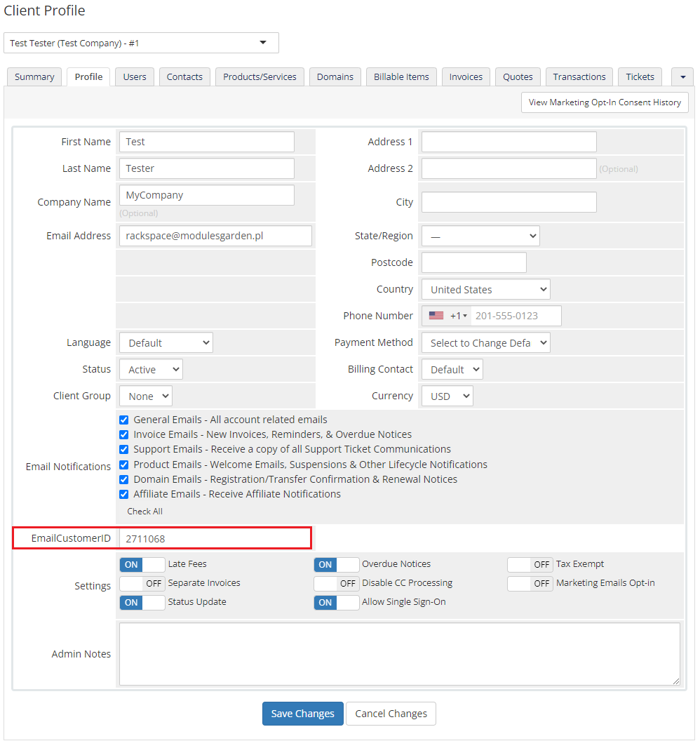Go to the Invoices tab
700x741 pixels.
[x=466, y=77]
